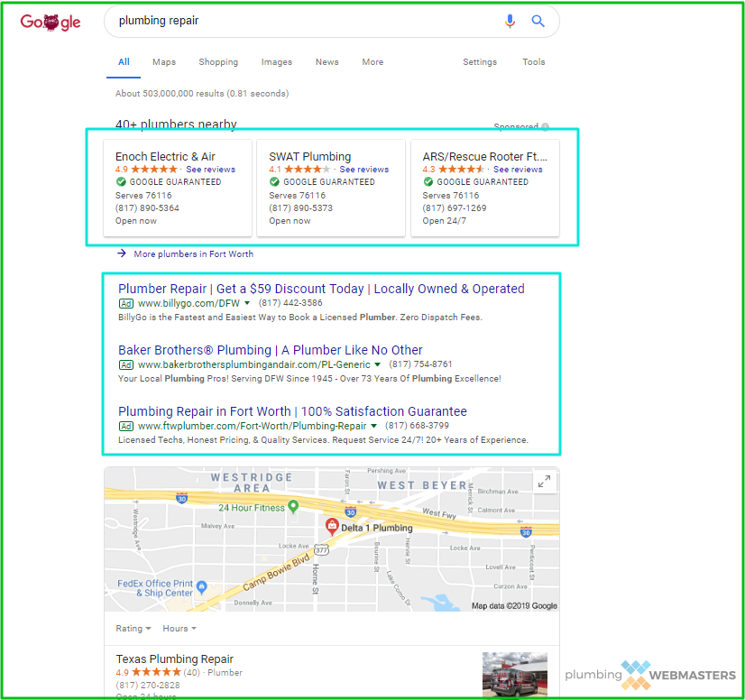
Task: Click the Sponsored info icon
Action: pos(545,126)
